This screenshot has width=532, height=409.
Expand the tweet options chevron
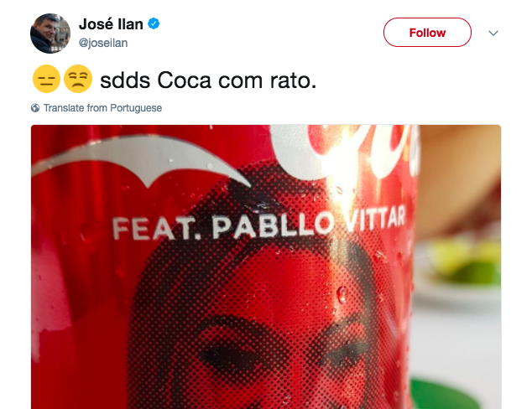493,33
